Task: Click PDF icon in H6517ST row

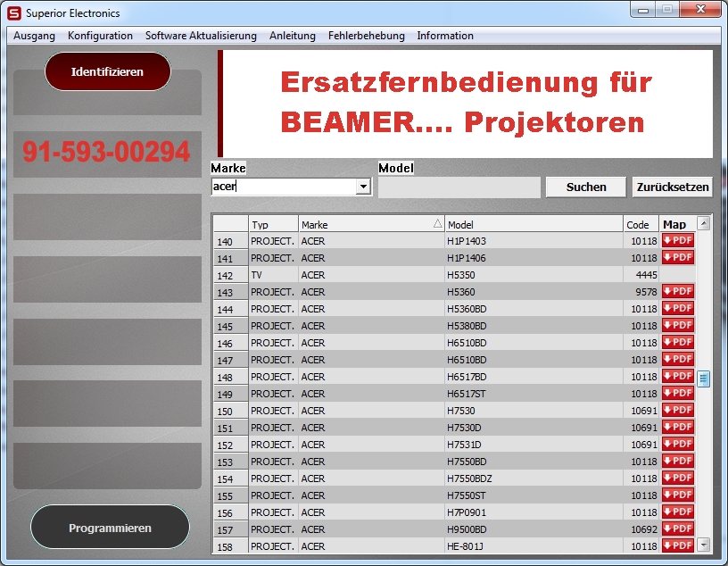Action: 677,394
